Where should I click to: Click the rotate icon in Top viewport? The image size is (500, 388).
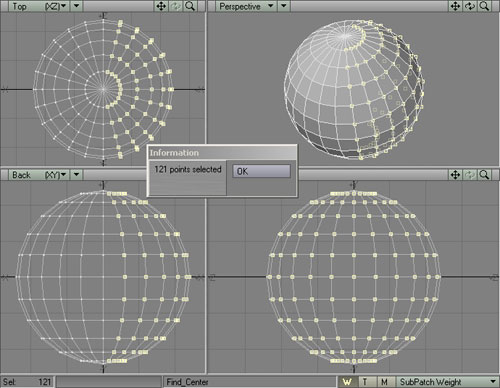[x=176, y=6]
